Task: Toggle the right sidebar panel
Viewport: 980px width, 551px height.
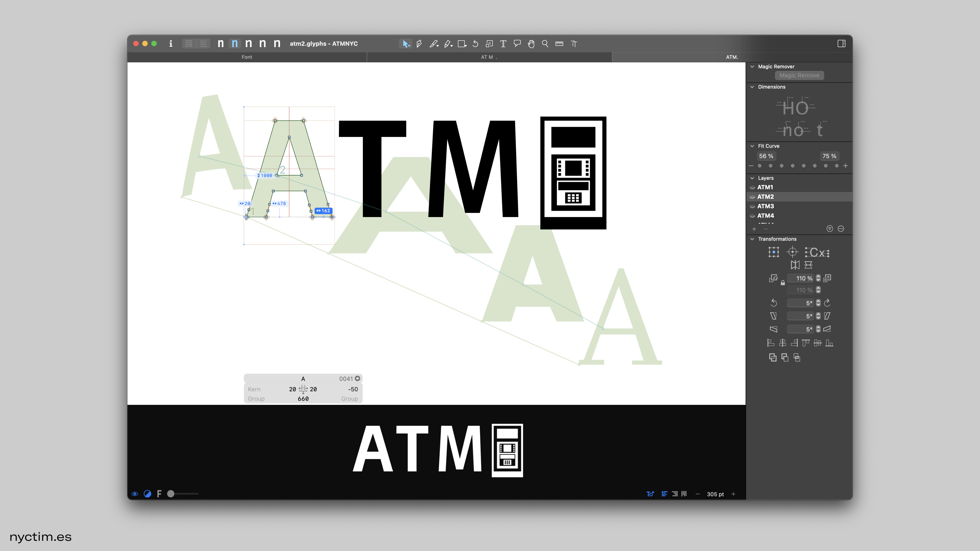Action: pos(841,44)
